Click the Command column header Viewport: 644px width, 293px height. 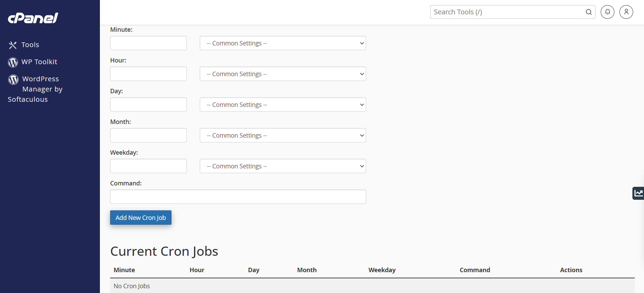(x=475, y=270)
